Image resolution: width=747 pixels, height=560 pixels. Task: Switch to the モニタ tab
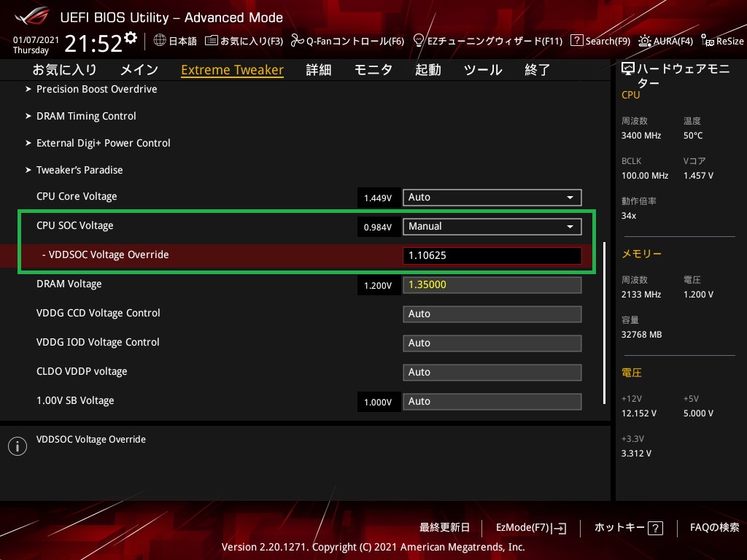coord(373,70)
